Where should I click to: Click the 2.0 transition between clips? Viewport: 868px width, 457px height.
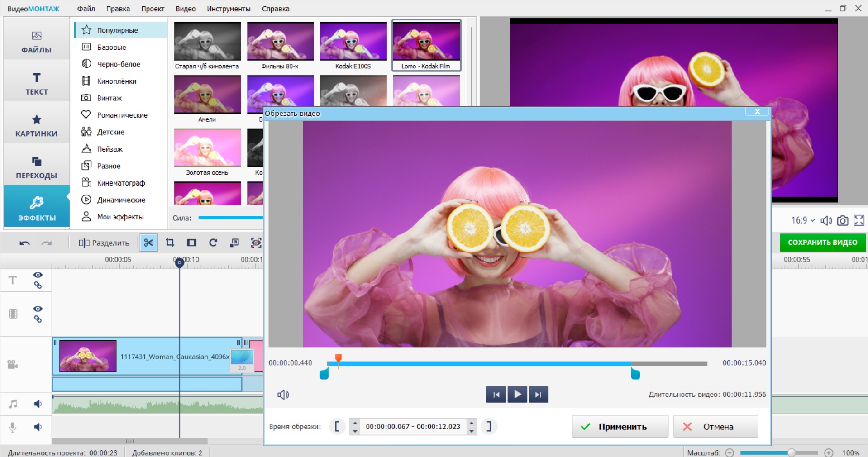[242, 360]
